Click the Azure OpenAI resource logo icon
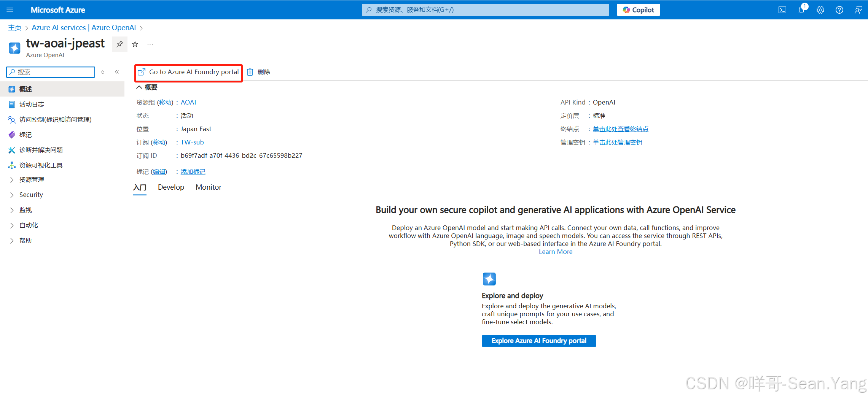The height and width of the screenshot is (398, 868). [14, 48]
